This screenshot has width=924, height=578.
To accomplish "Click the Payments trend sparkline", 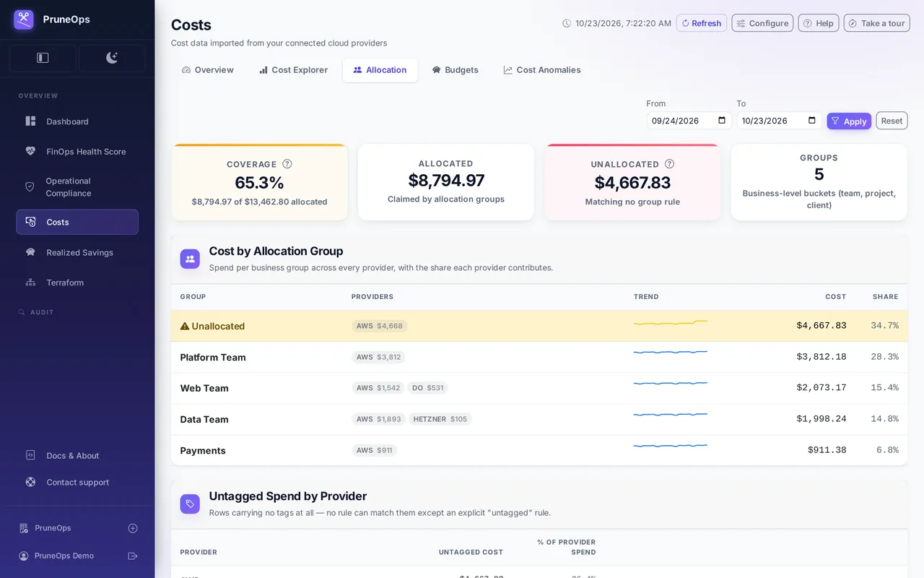I will click(x=671, y=447).
